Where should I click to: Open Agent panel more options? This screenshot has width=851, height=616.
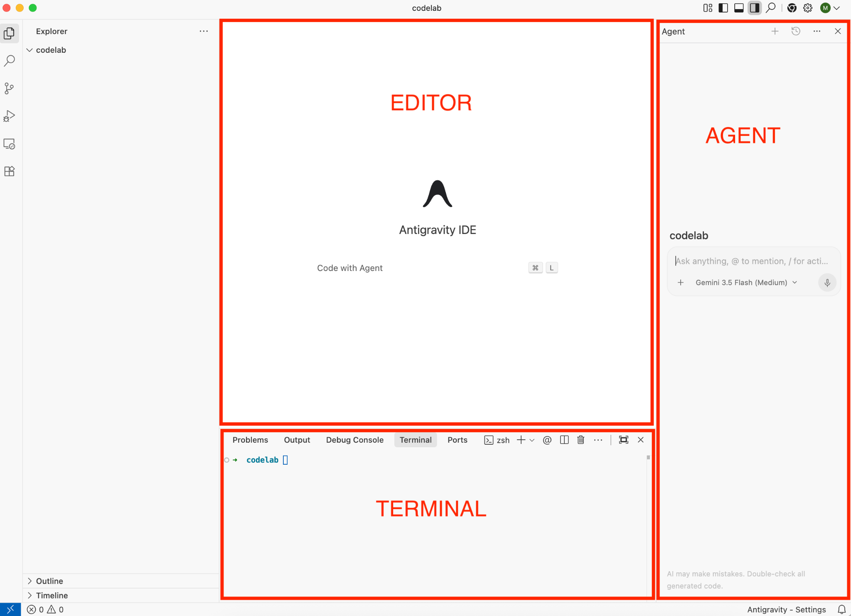tap(817, 31)
